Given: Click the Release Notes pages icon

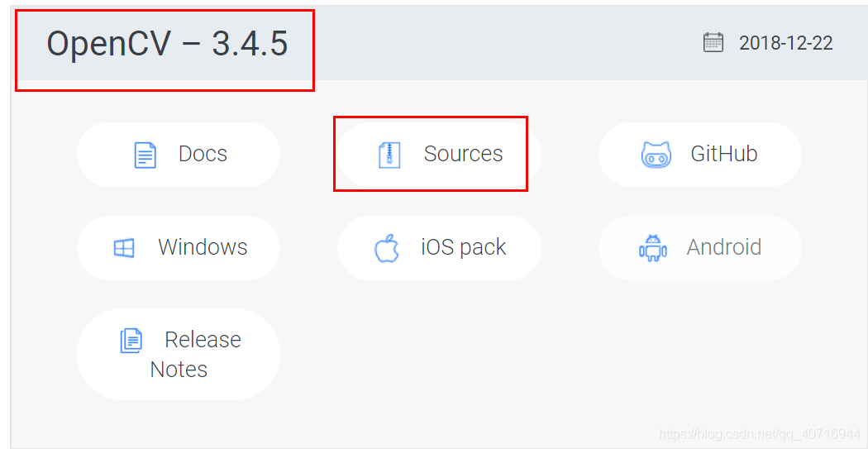Looking at the screenshot, I should 131,341.
